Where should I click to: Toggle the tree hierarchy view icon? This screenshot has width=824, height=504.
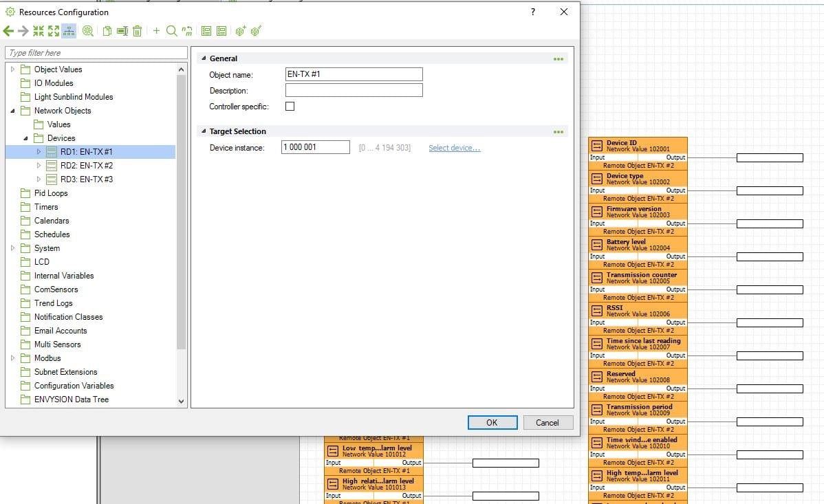[69, 31]
